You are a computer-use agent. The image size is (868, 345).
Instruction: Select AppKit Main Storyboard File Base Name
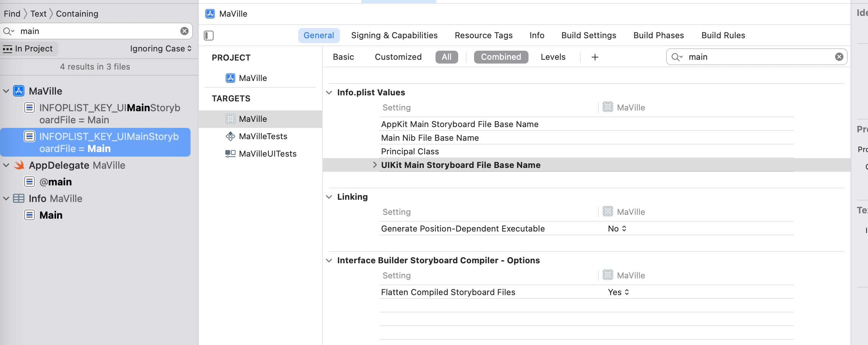pyautogui.click(x=460, y=124)
